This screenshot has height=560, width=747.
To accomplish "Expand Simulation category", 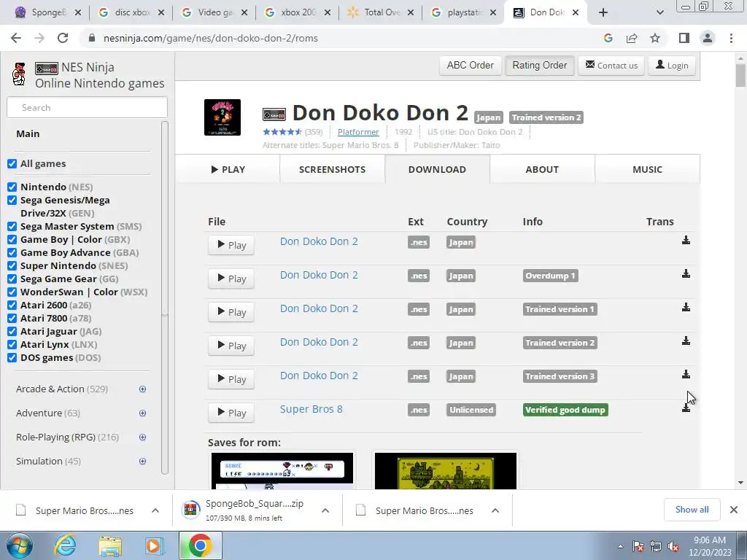I will 142,461.
